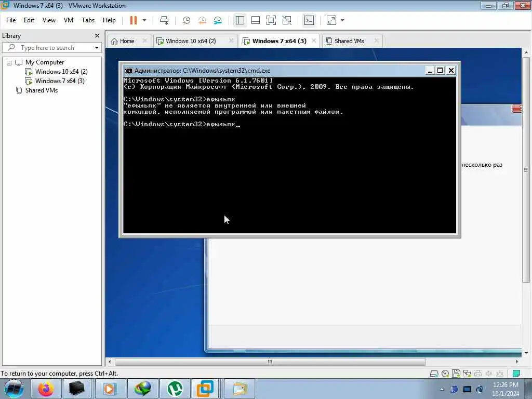Open the black box app on taskbar
This screenshot has width=532, height=399.
tap(77, 389)
